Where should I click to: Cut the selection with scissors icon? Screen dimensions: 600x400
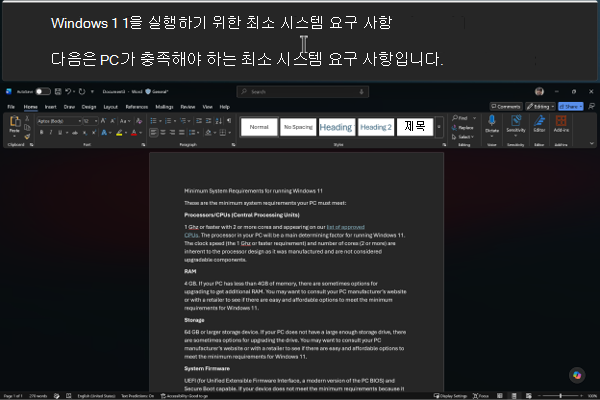pyautogui.click(x=27, y=119)
